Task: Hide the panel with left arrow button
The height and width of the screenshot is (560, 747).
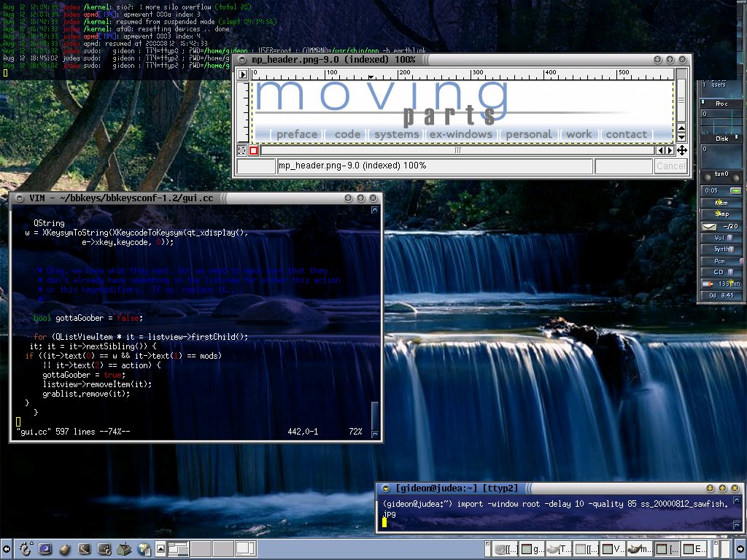Action: click(x=6, y=549)
